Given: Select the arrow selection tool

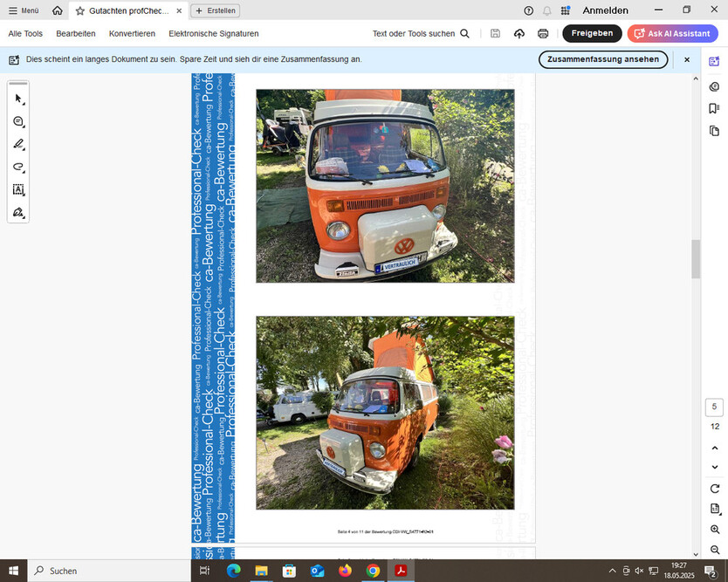Looking at the screenshot, I should 17,99.
